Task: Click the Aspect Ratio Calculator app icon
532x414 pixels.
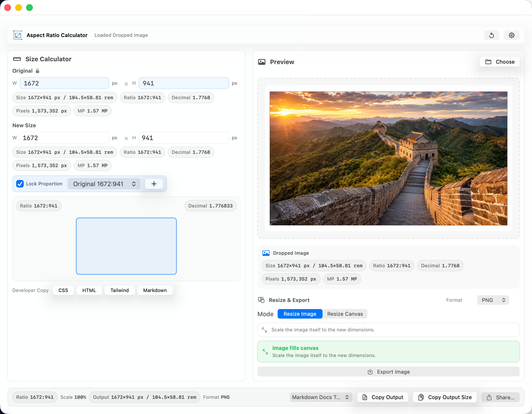Action: pyautogui.click(x=18, y=35)
